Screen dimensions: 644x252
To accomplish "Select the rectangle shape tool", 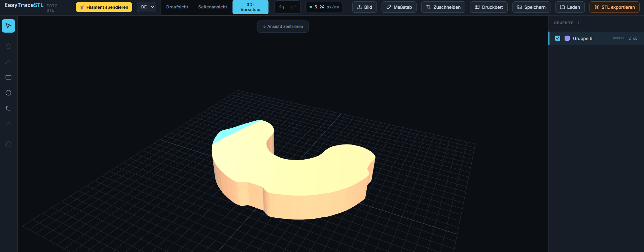I will pos(8,77).
